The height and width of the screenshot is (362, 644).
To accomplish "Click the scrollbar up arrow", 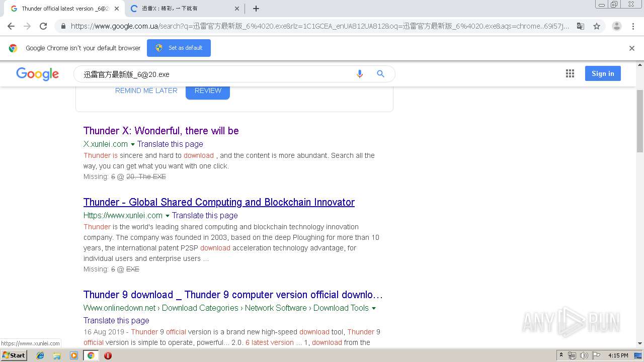I will click(640, 65).
